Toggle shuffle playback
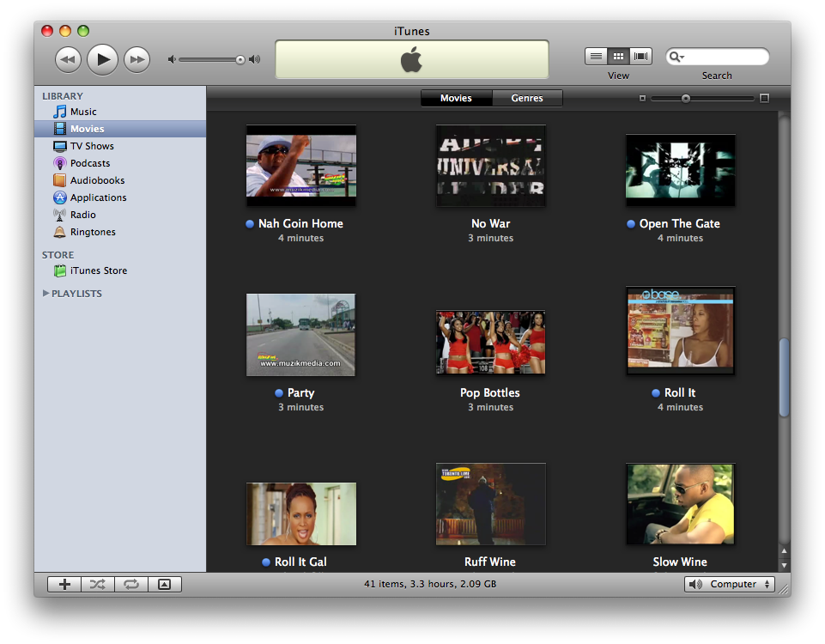The image size is (825, 644). coord(98,584)
